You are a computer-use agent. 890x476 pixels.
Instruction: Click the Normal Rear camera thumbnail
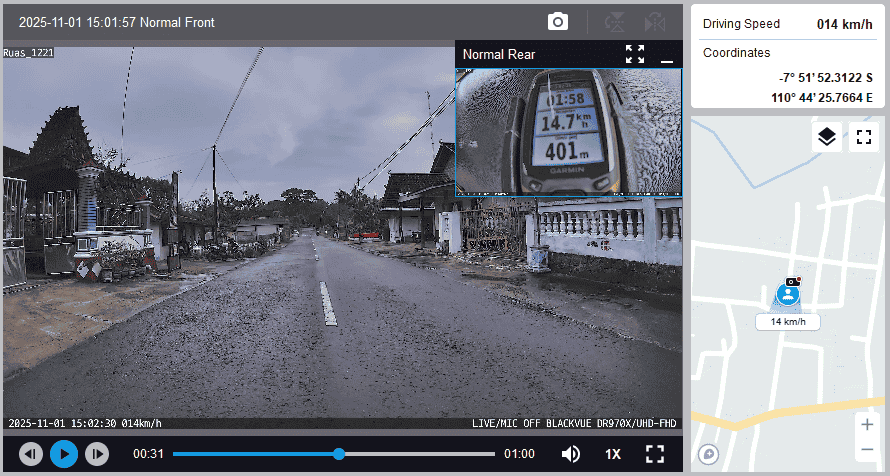(x=568, y=131)
